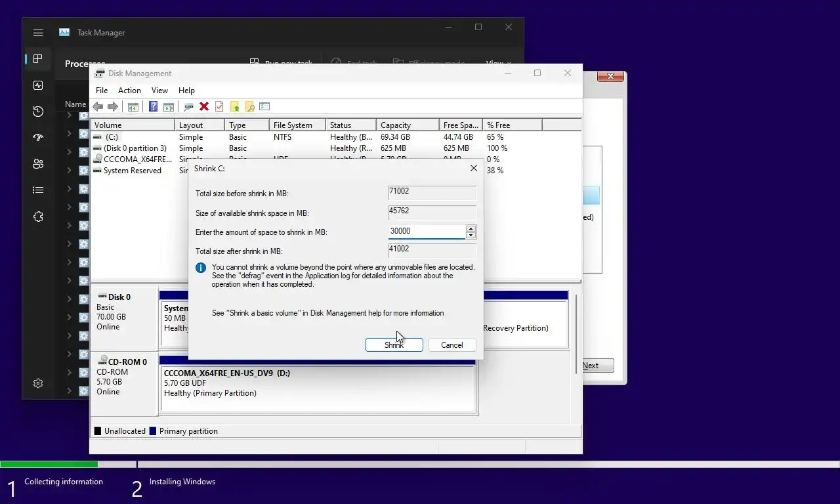This screenshot has height=504, width=840.
Task: Open Task Manager hamburger navigation menu
Action: [38, 32]
